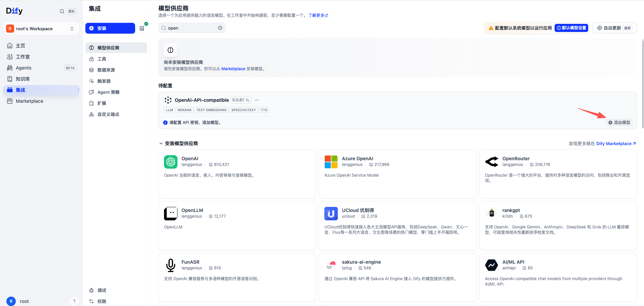Clear the search field with the X icon
Screen dimensions: 644x306
click(220, 28)
